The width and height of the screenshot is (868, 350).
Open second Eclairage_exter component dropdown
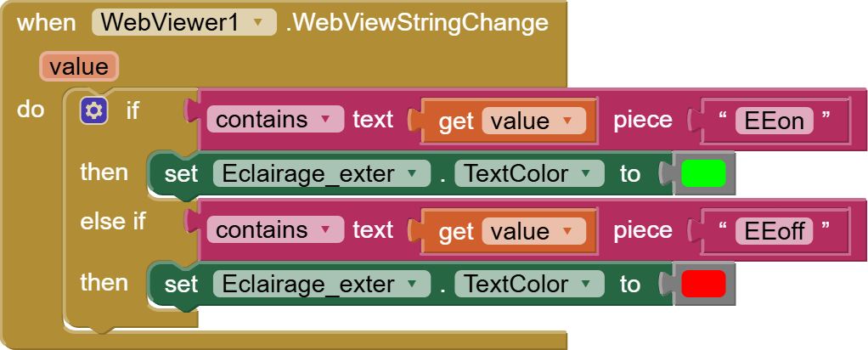(412, 285)
